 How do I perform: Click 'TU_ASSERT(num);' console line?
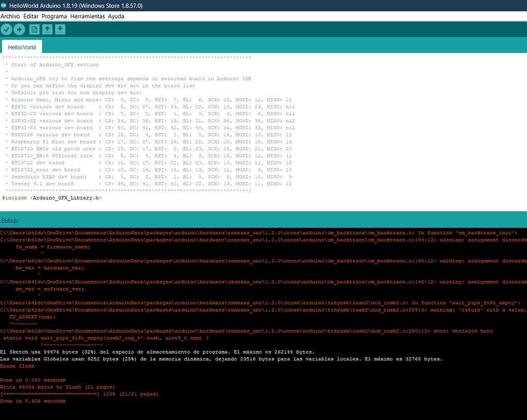[x=32, y=317]
